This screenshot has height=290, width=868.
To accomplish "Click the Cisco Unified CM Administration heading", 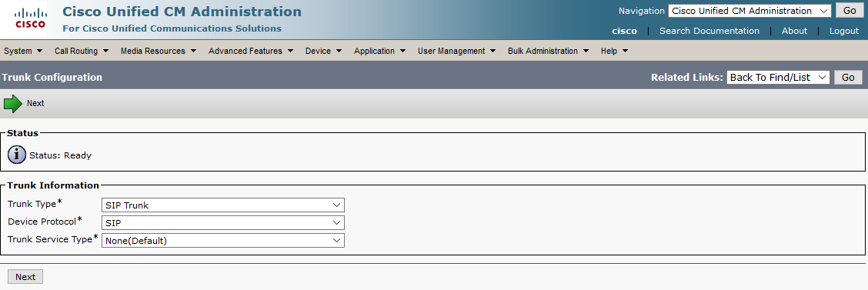I will pyautogui.click(x=182, y=12).
